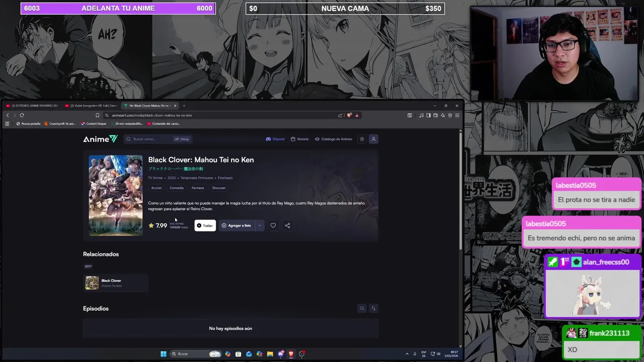Click the address bar share icon
The width and height of the screenshot is (644, 362).
click(340, 116)
